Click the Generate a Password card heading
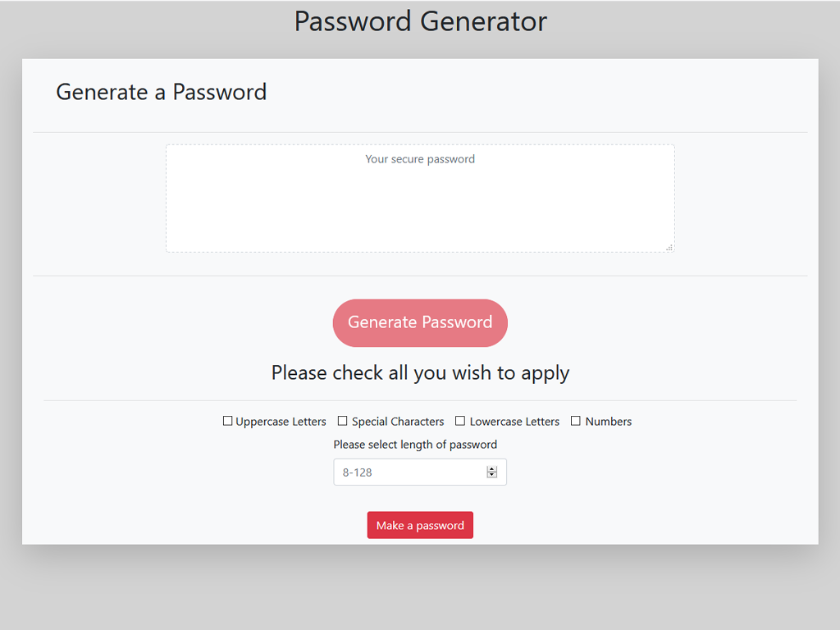The width and height of the screenshot is (840, 630). pyautogui.click(x=162, y=92)
